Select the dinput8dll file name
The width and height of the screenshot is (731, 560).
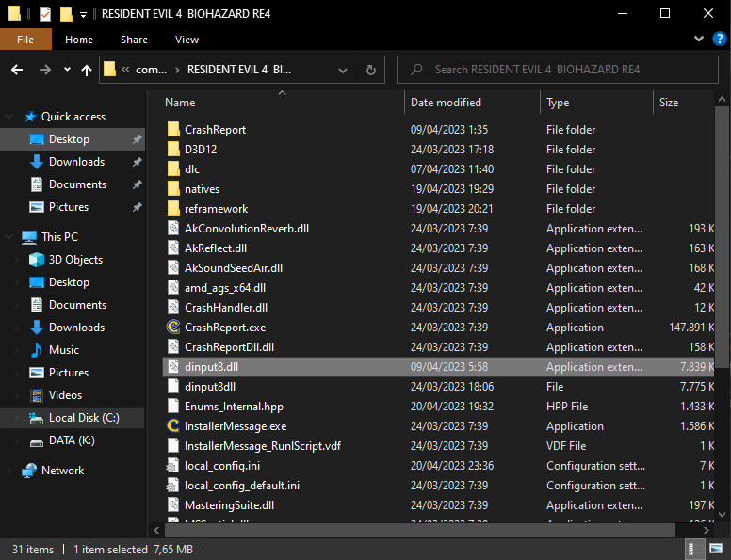(210, 387)
